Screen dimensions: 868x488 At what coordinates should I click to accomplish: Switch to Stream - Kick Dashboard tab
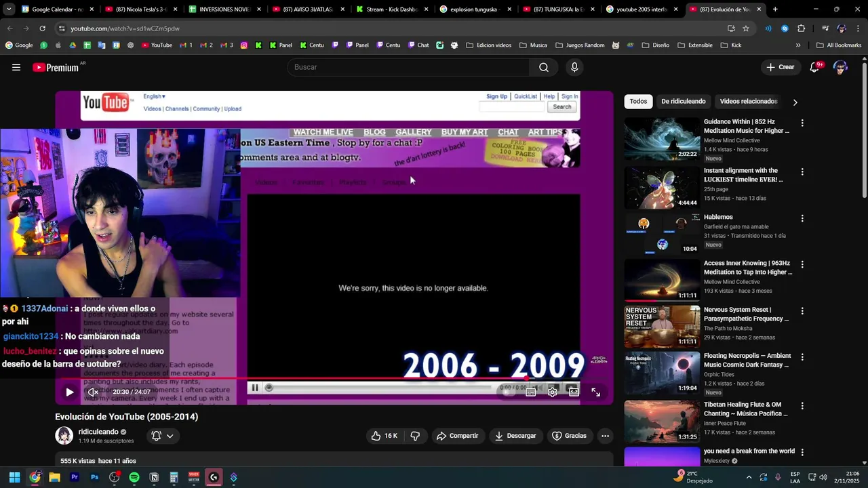pos(393,9)
